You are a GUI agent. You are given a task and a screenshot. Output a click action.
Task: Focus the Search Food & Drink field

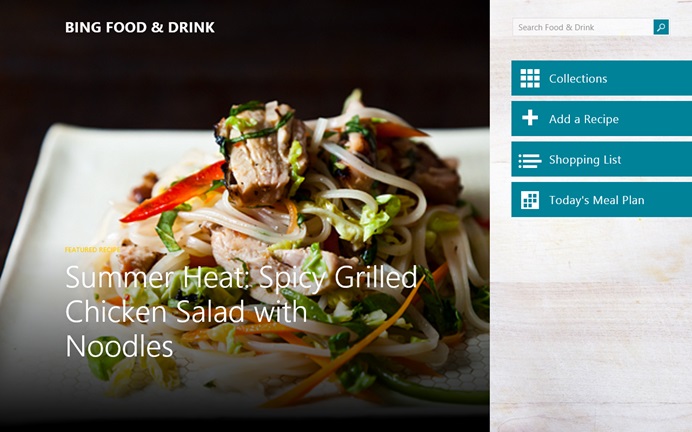[x=583, y=27]
